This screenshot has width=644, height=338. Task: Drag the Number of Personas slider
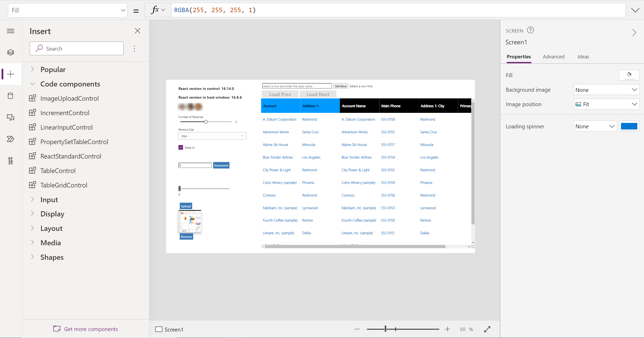206,122
